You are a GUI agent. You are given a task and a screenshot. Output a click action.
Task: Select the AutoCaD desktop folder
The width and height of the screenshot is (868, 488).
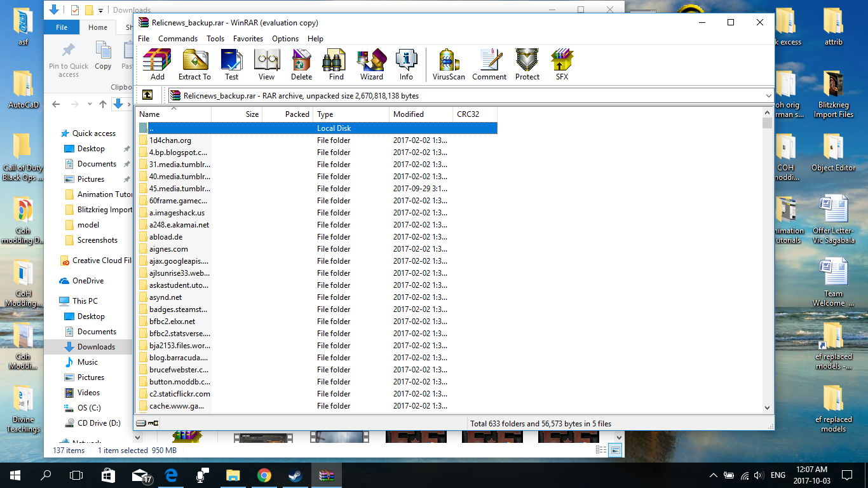pyautogui.click(x=24, y=90)
